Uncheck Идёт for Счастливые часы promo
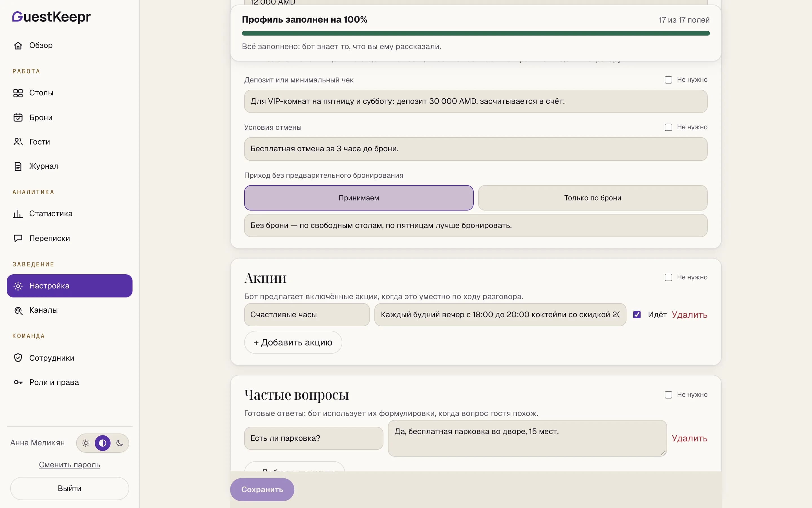The width and height of the screenshot is (812, 508). point(637,315)
